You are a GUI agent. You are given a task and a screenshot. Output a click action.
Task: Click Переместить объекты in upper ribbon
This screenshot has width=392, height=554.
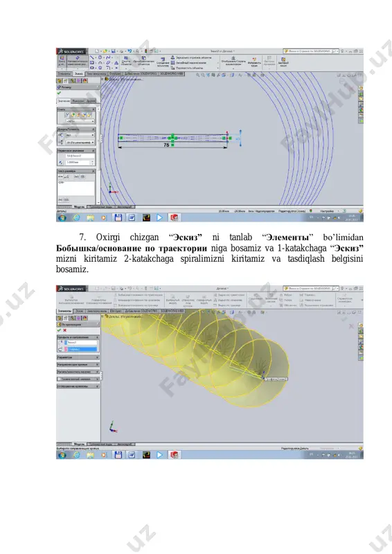(187, 67)
